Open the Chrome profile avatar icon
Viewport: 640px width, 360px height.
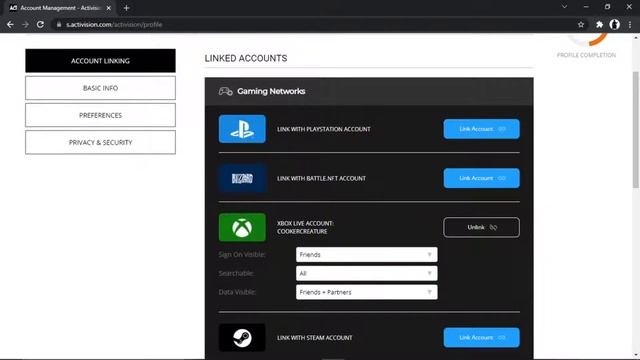[x=614, y=24]
